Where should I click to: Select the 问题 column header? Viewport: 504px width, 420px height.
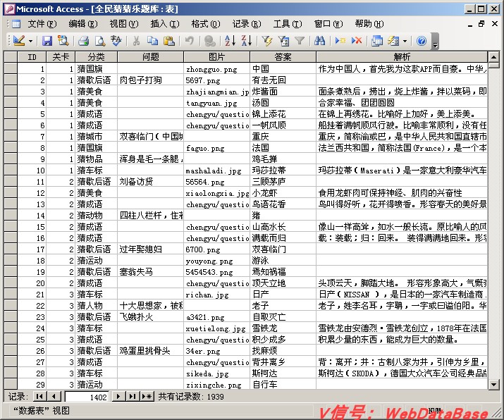[151, 57]
